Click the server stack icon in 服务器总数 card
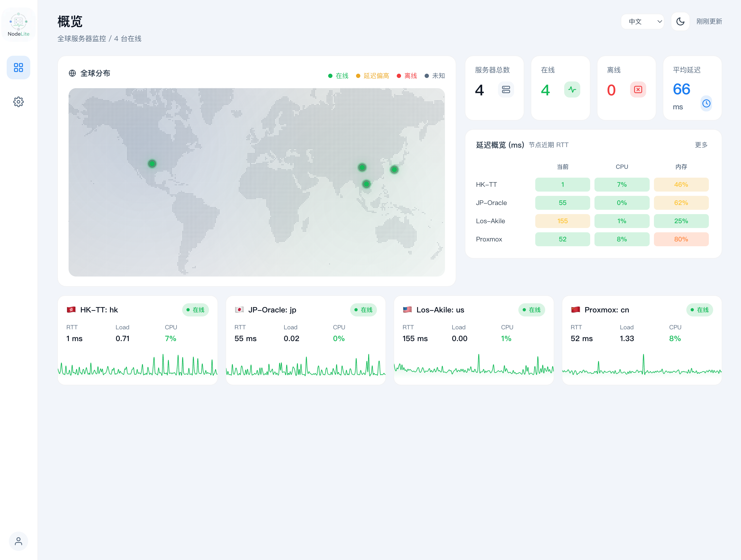 point(506,89)
